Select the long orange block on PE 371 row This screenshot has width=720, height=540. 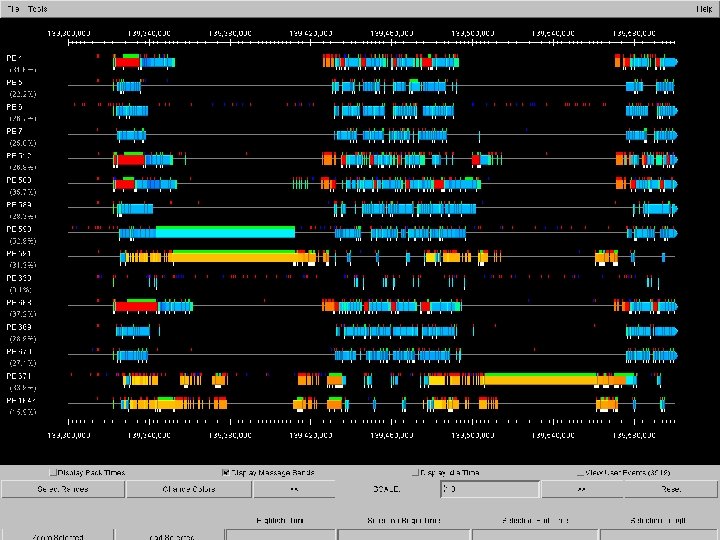coord(540,379)
